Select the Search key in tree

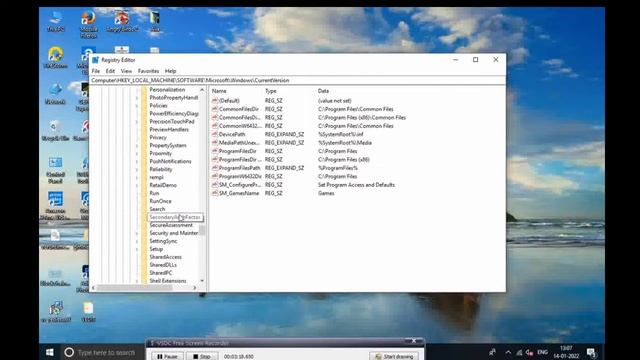[157, 209]
